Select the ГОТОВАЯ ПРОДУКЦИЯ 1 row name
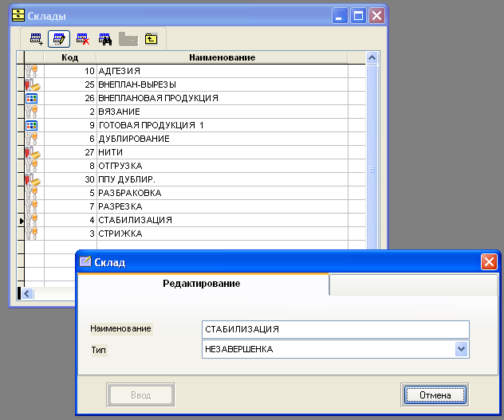The width and height of the screenshot is (504, 420). coord(151,125)
